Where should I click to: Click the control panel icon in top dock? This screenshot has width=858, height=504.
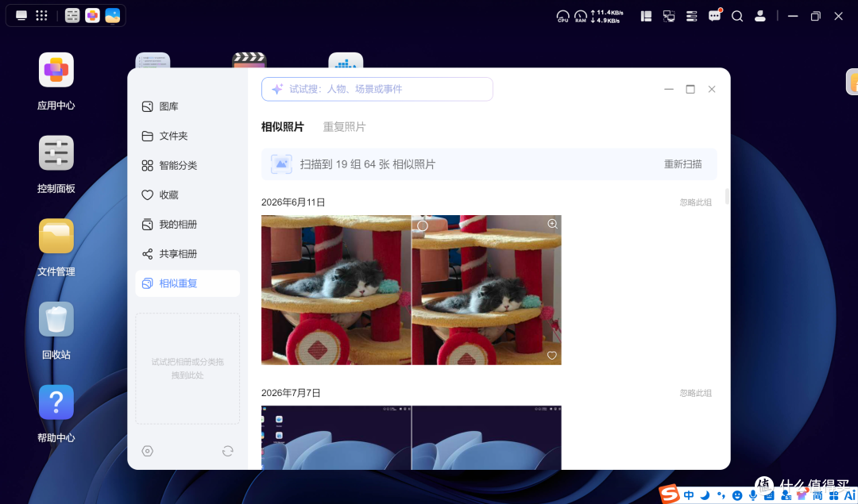pyautogui.click(x=72, y=15)
